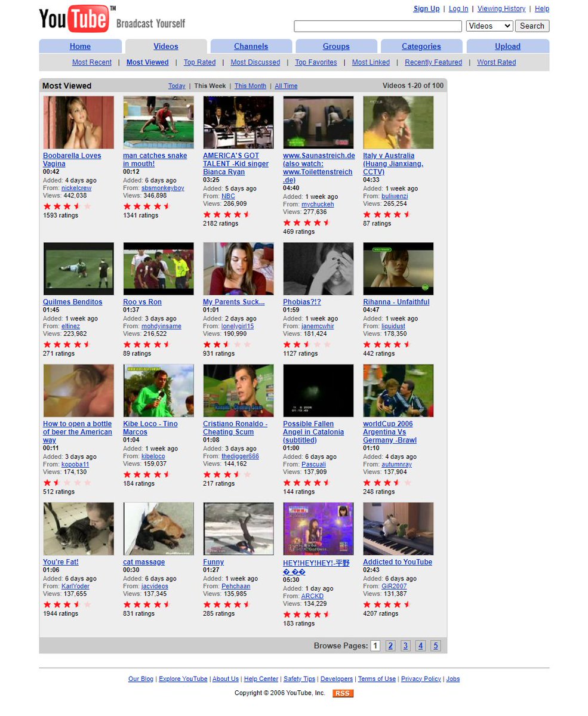Switch to the Upload tab
Viewport: 588px width, 716px height.
507,45
